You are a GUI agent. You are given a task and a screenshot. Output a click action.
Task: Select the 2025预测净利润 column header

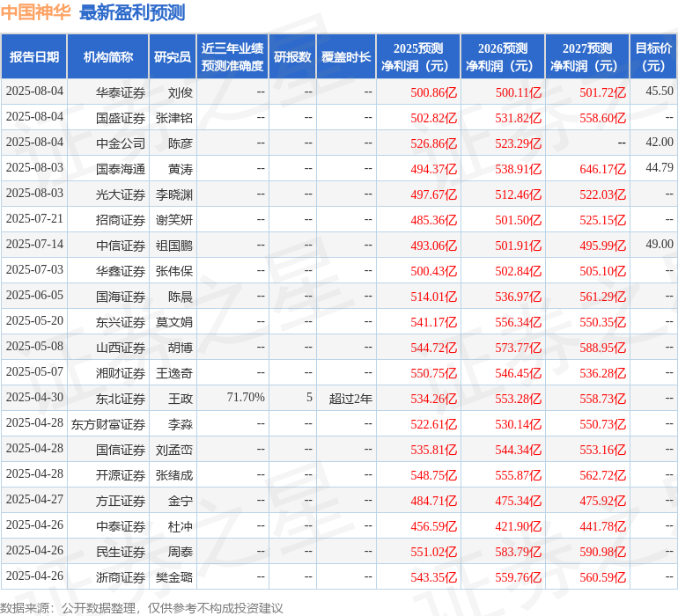click(418, 56)
